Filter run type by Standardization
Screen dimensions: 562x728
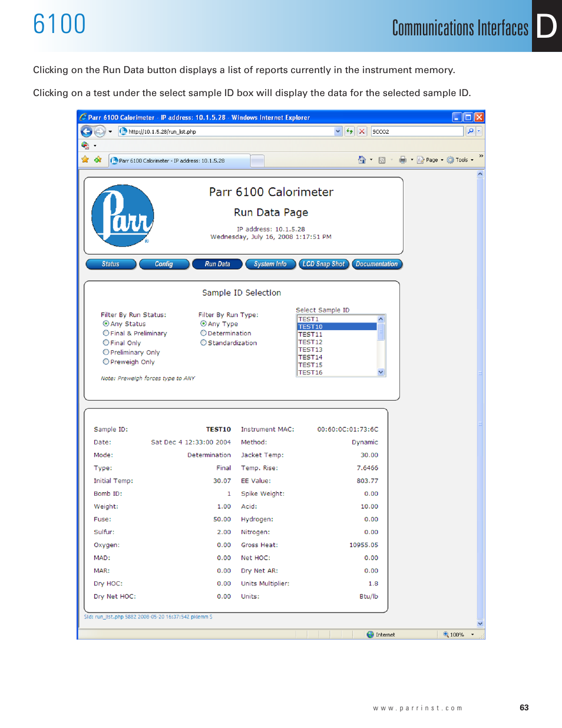click(x=203, y=342)
